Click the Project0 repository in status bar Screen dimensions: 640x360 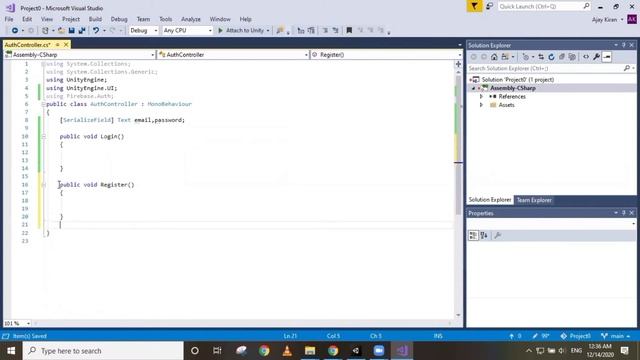576,336
